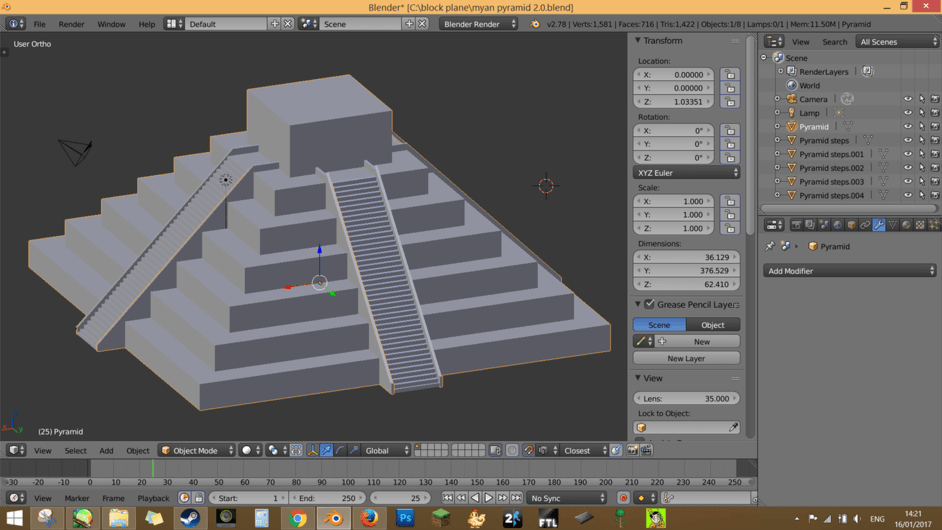Open the Render menu in the top bar
This screenshot has width=942, height=530.
[71, 24]
